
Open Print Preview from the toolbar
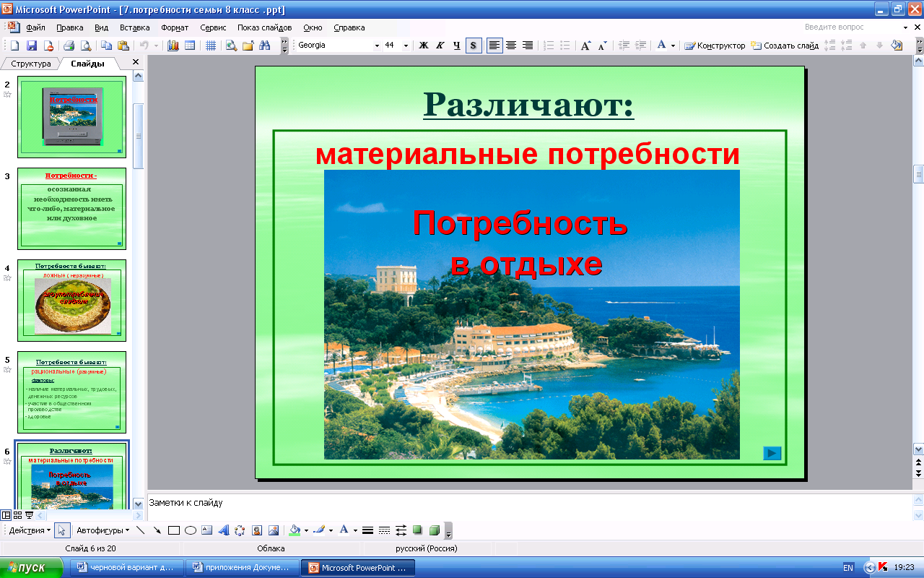[x=86, y=46]
